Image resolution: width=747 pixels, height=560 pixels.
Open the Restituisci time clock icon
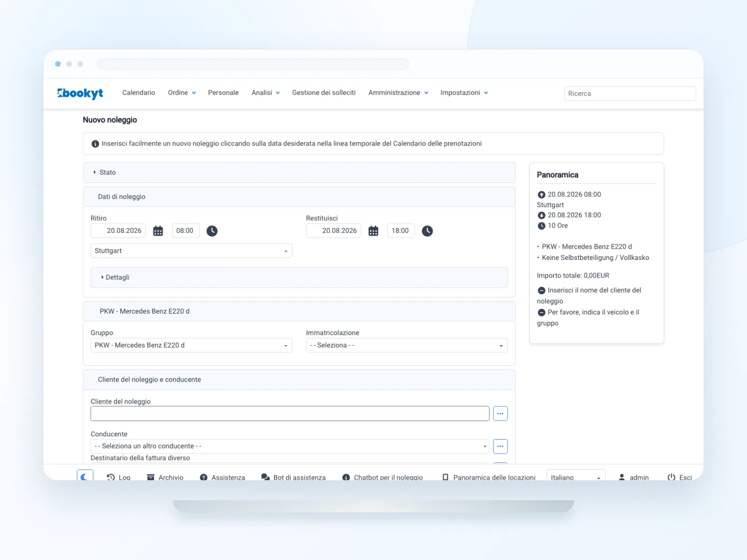427,231
